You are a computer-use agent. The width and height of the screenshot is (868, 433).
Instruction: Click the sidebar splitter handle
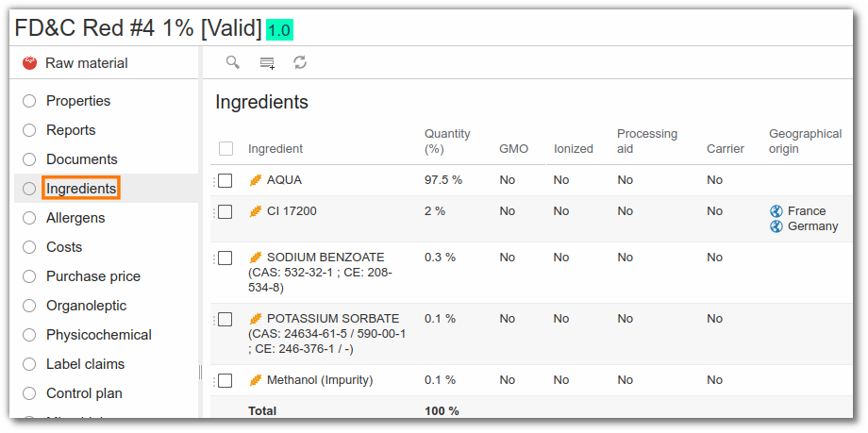[x=200, y=372]
